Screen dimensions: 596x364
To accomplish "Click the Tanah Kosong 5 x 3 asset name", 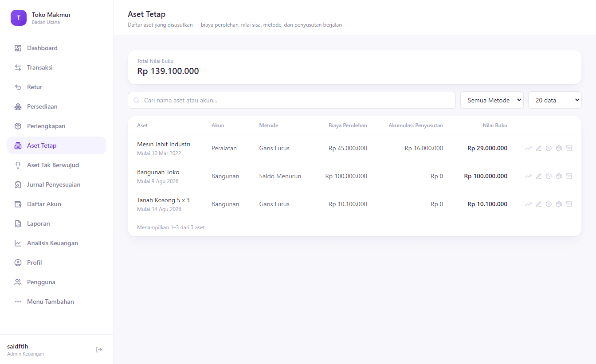I will point(163,200).
